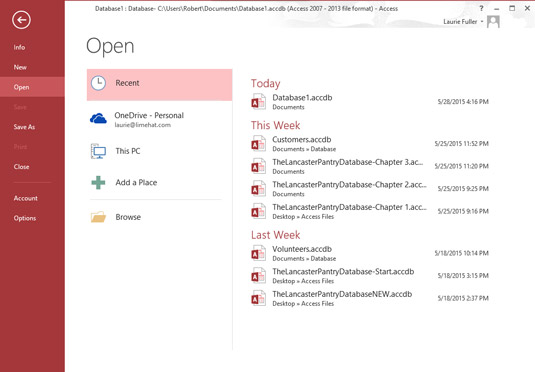Open Database1.accdb from Today
Screen dimensions: 535x372
[x=302, y=98]
